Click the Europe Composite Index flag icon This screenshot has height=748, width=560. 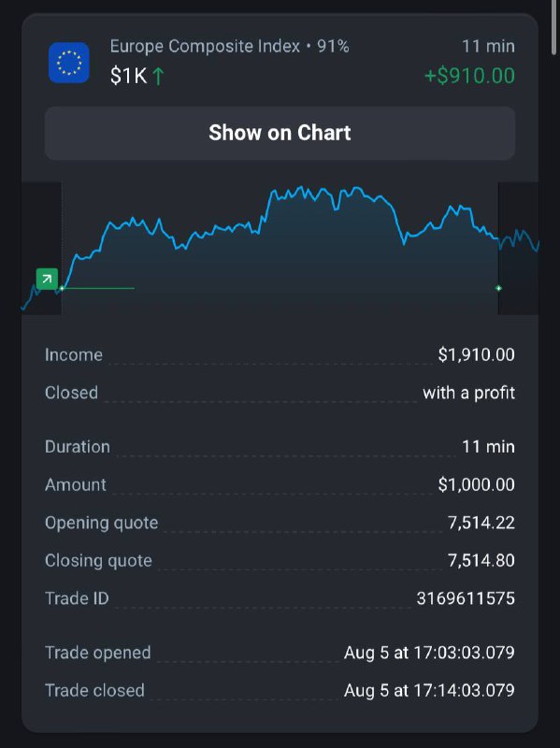[68, 63]
